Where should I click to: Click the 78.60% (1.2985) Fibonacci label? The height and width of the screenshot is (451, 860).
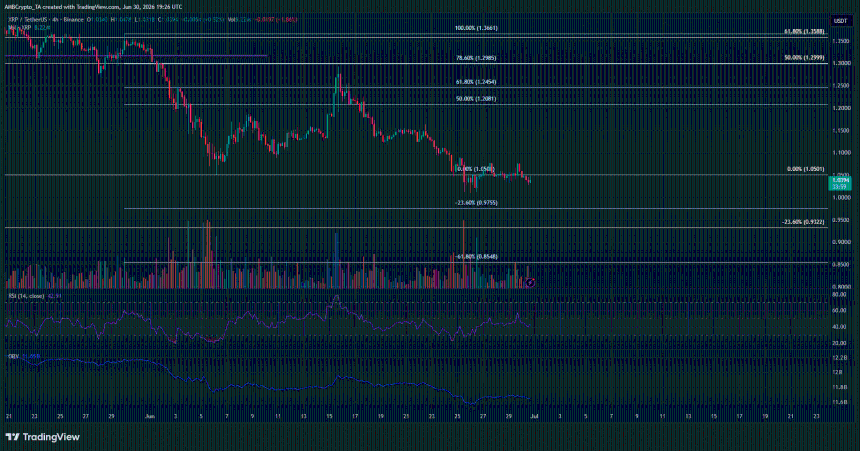477,58
